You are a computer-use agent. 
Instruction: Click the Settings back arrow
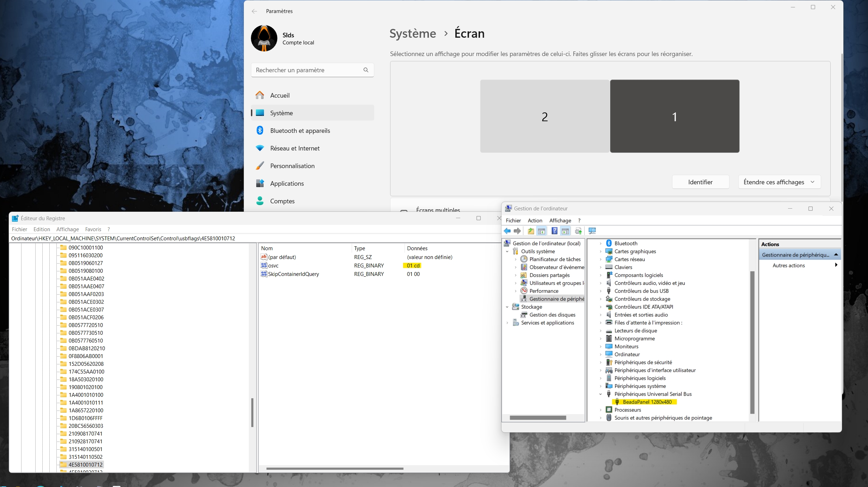point(254,11)
